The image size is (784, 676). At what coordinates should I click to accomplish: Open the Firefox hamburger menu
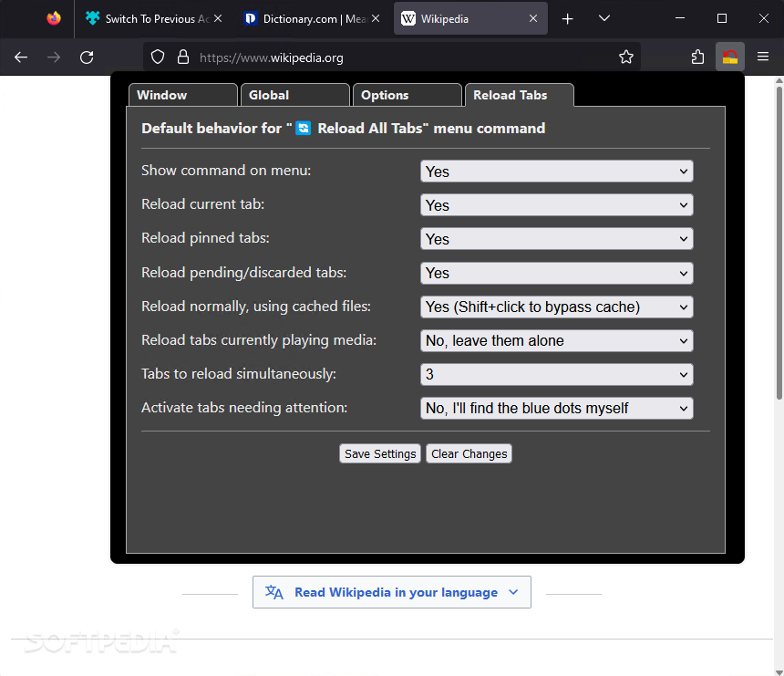click(762, 57)
